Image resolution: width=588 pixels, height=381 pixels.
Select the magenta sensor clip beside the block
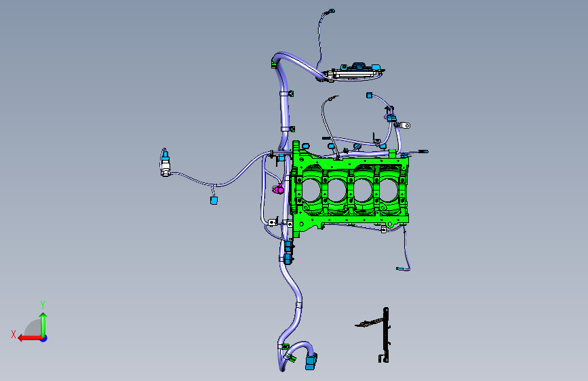(279, 189)
